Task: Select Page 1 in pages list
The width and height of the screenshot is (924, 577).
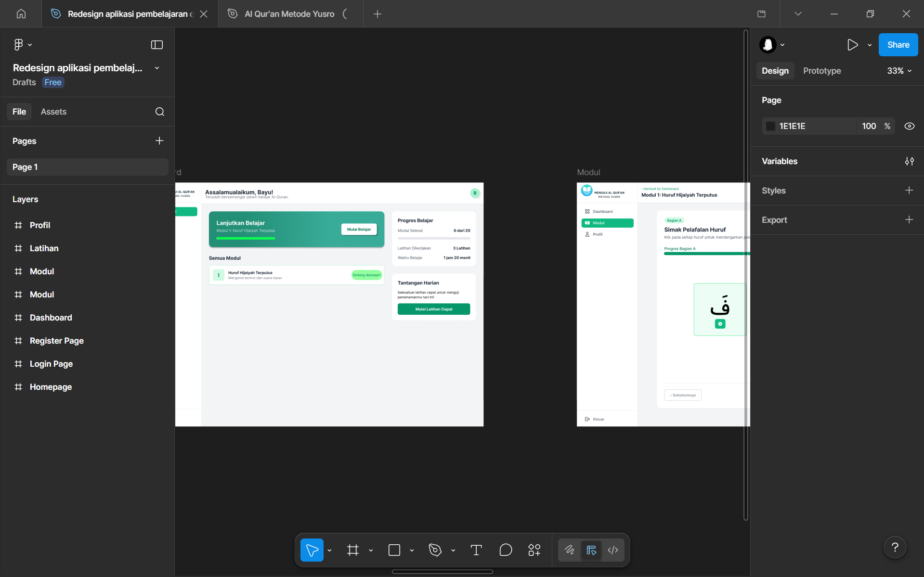Action: tap(88, 167)
